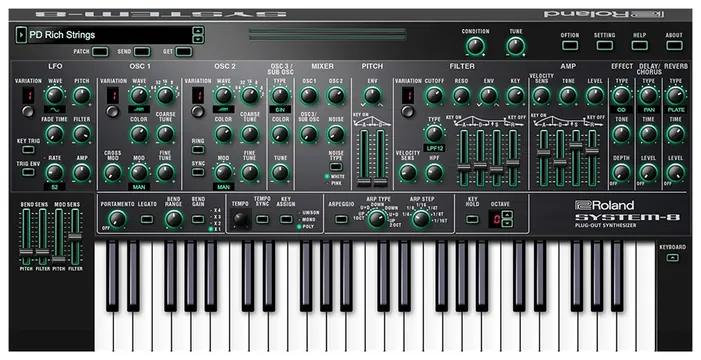Toggle the LFO TRIG ENV button
Screen dimensions: 701x360
point(28,172)
